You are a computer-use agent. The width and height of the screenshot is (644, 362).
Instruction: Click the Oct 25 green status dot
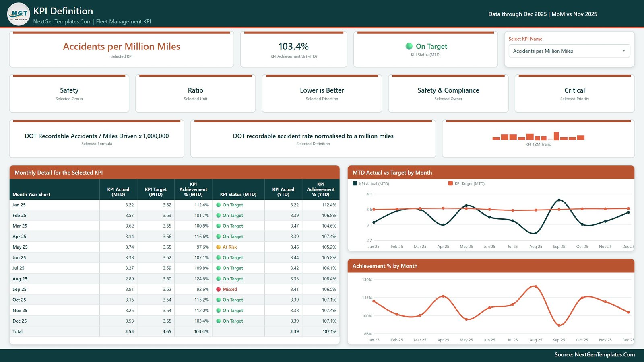coord(219,300)
